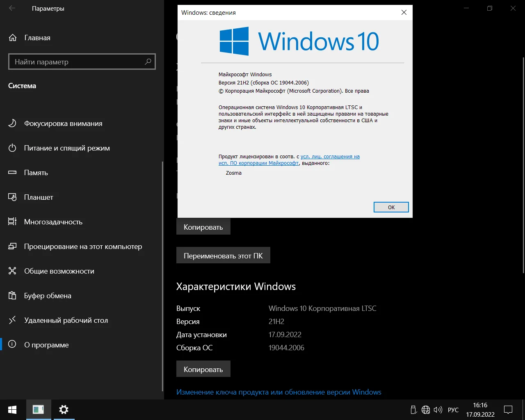Click the Home icon next to Главная
Screen dimensions: 525x420
pos(13,38)
